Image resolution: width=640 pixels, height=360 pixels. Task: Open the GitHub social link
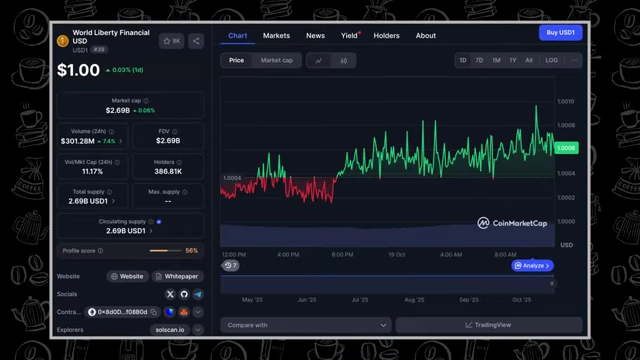coord(184,294)
